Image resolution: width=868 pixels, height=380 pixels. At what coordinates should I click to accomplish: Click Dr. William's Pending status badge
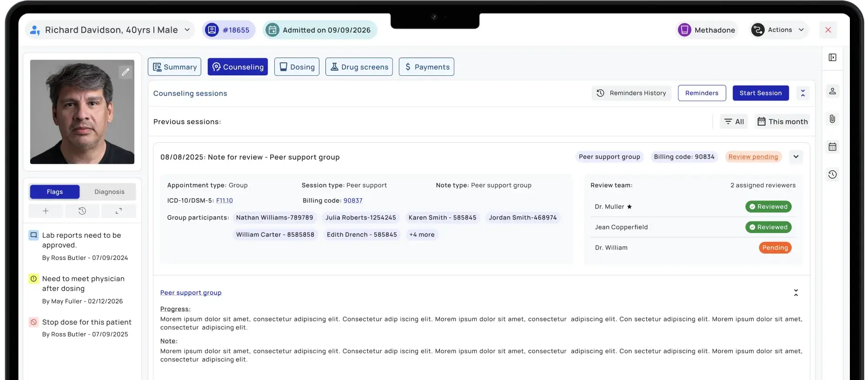pos(775,247)
